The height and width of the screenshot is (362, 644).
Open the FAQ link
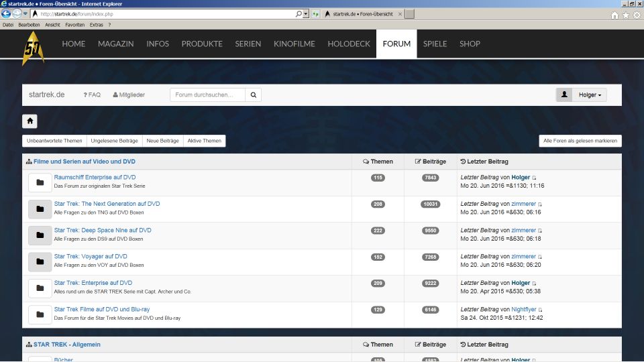[92, 95]
